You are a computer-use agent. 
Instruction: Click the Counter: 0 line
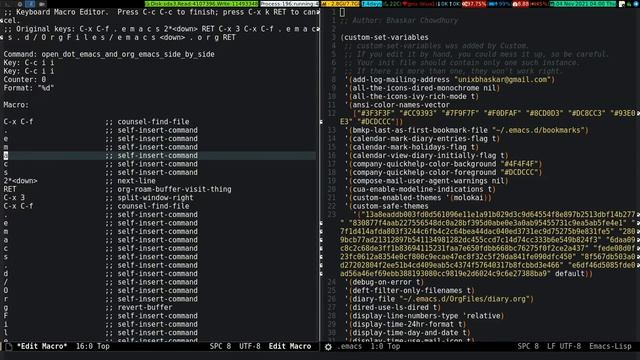click(x=25, y=80)
